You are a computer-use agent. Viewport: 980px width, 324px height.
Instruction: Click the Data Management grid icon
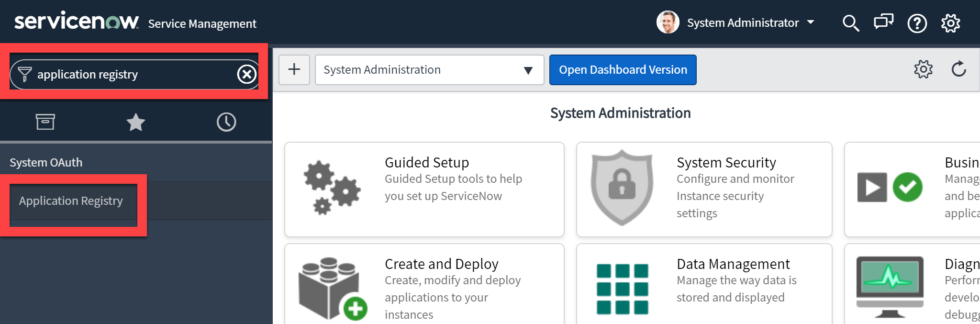tap(622, 289)
